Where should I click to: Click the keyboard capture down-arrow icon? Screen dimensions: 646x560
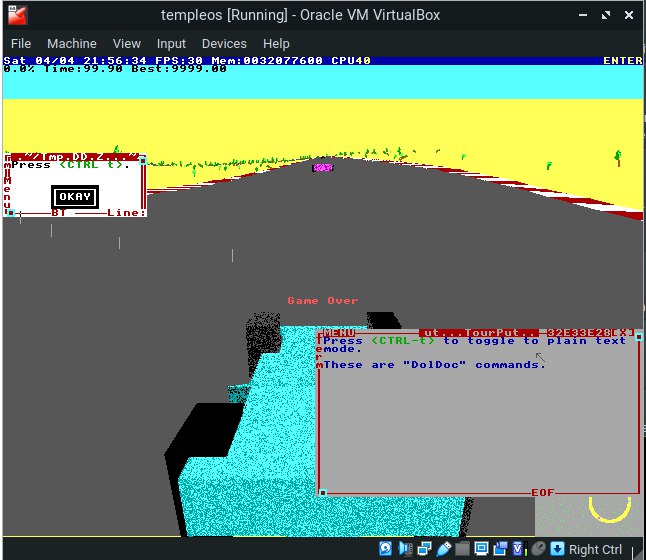[x=557, y=548]
